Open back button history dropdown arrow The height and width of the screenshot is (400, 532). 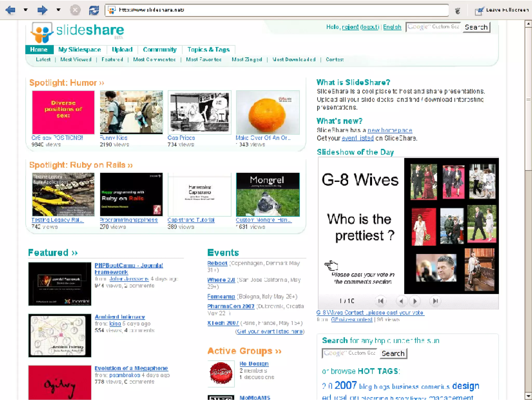tap(25, 10)
